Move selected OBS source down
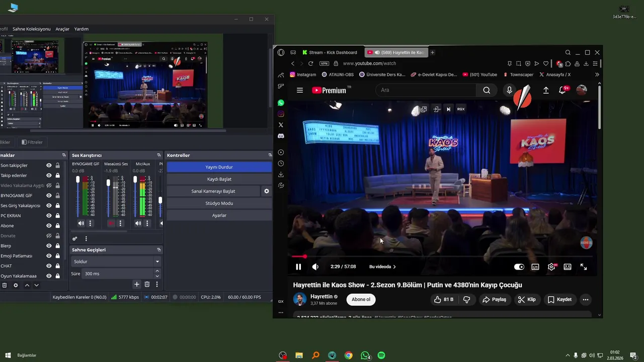Screen dimensions: 644x362 click(x=36, y=285)
